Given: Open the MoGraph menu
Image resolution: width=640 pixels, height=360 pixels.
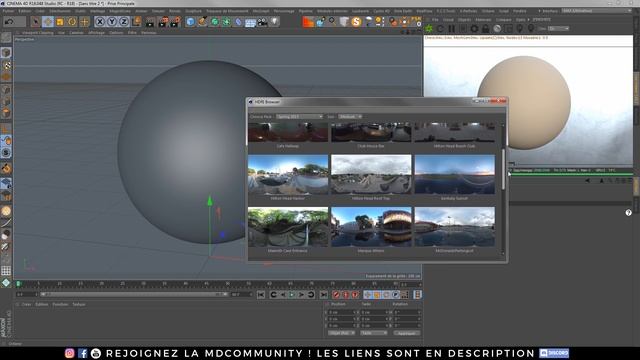Looking at the screenshot, I should click(261, 11).
